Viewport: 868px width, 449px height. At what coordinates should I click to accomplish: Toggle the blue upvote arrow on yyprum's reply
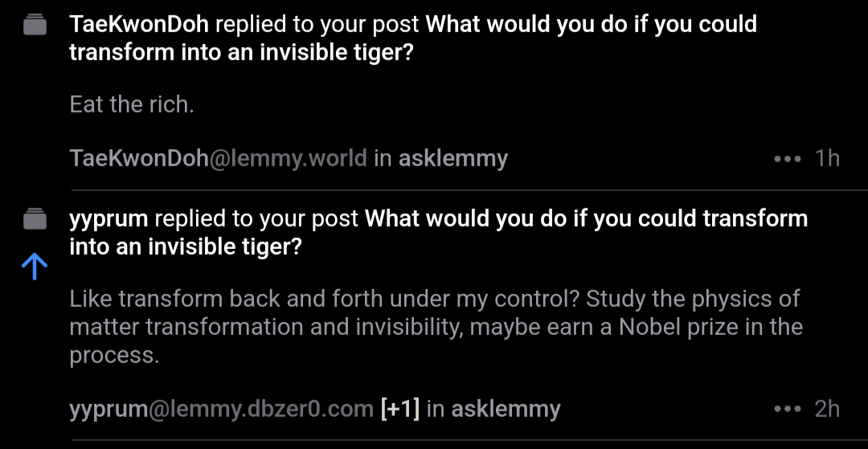pos(35,267)
